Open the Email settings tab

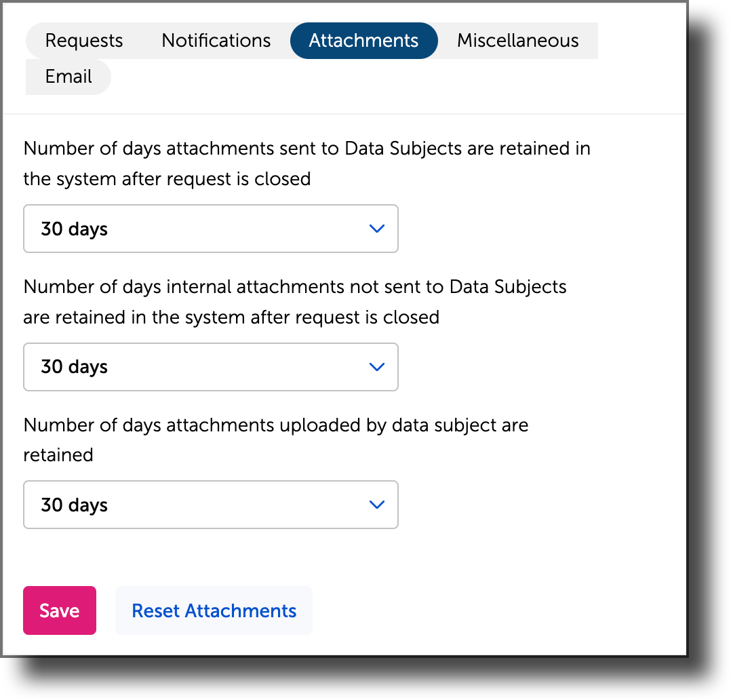[68, 77]
